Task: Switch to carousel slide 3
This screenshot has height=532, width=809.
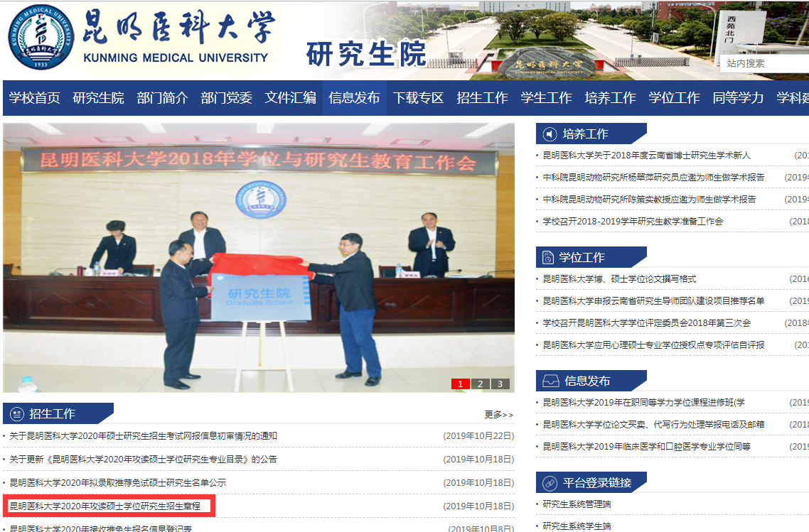Action: tap(500, 384)
